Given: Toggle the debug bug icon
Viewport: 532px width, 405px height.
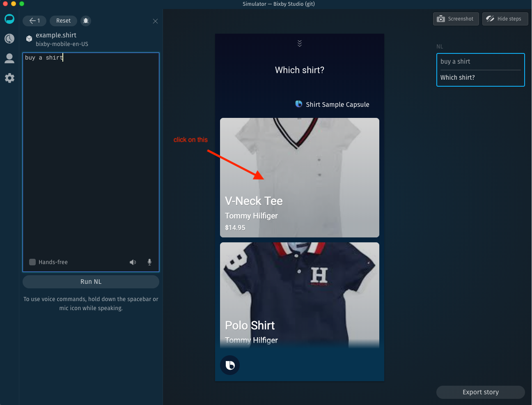Looking at the screenshot, I should (x=85, y=21).
